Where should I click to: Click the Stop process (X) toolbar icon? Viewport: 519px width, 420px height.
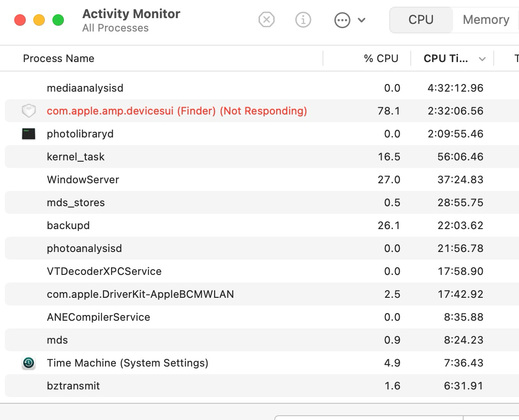267,20
